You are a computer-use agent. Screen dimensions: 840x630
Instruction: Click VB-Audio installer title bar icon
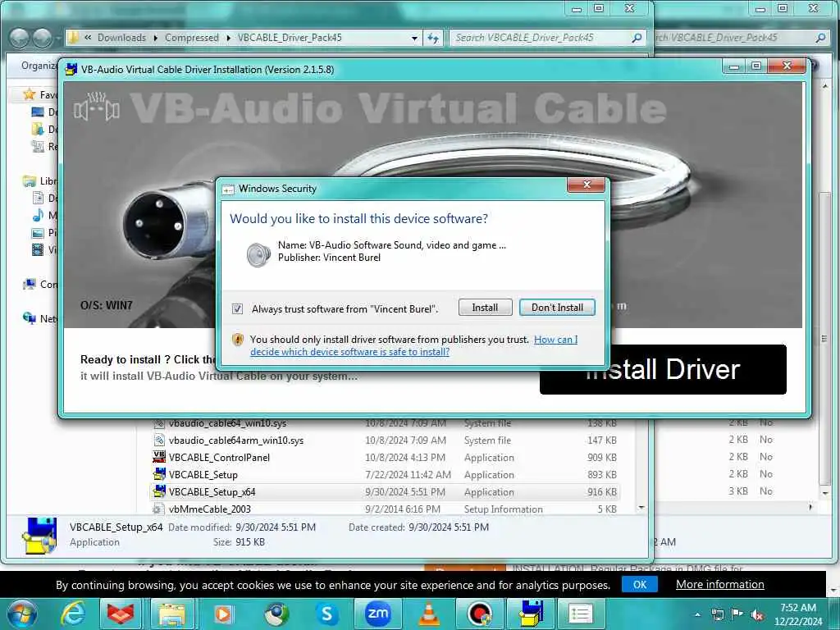point(71,69)
